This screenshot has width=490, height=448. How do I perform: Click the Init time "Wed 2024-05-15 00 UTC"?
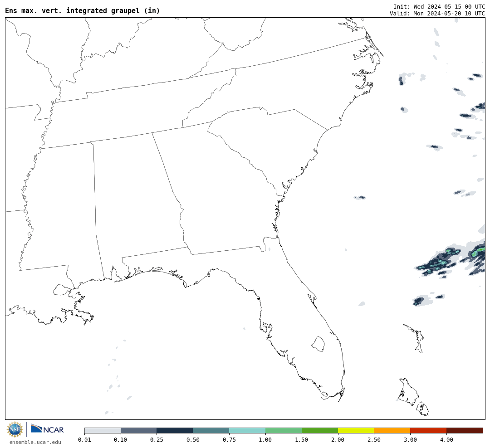pyautogui.click(x=449, y=6)
